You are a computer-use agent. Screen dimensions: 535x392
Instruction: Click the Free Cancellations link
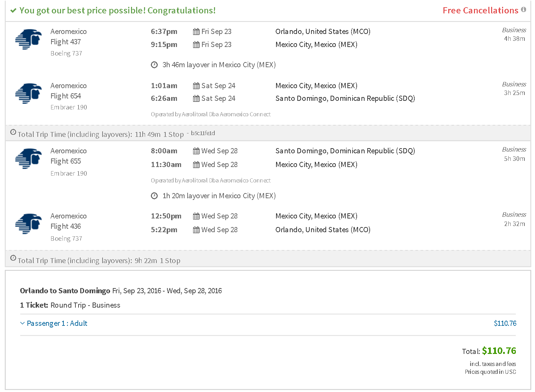480,10
